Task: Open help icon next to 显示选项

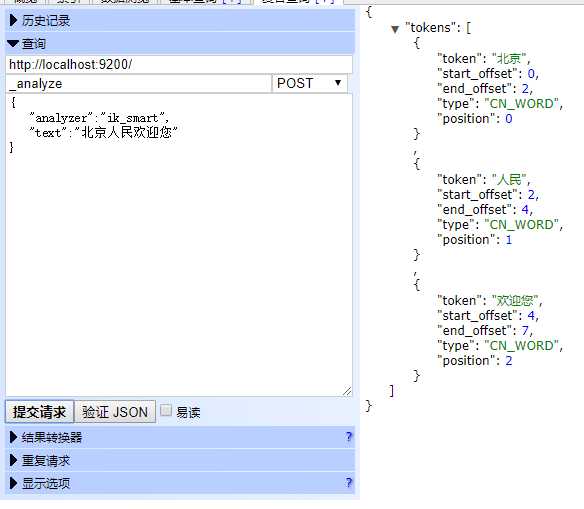Action: (x=349, y=483)
